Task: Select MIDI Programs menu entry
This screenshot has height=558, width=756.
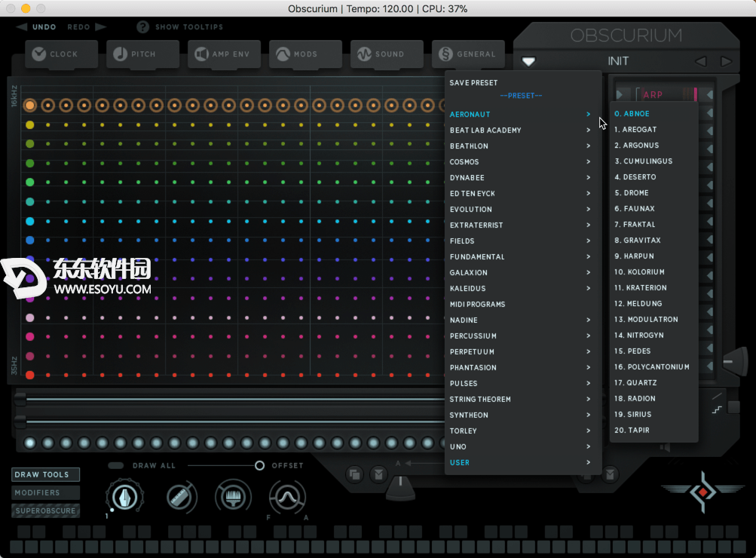Action: 522,305
